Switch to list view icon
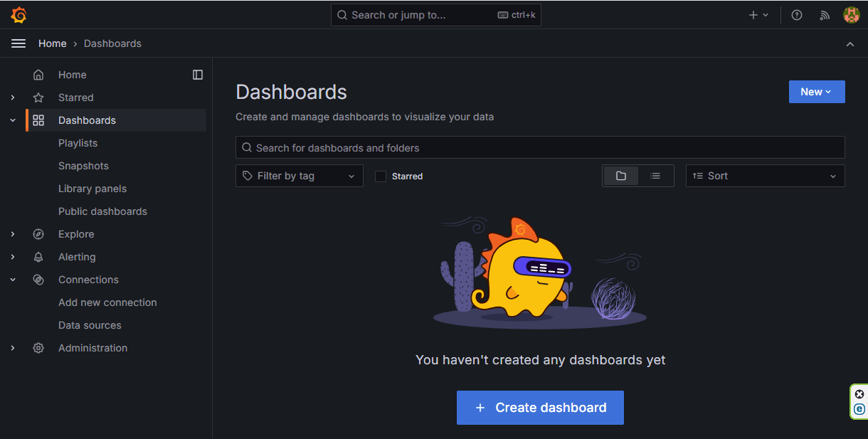This screenshot has height=439, width=868. (x=655, y=176)
